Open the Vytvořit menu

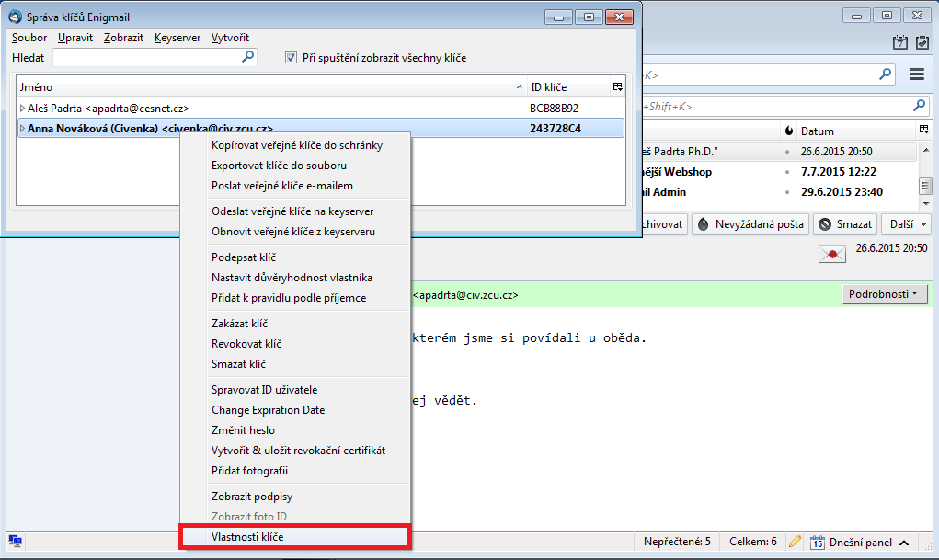pos(230,38)
